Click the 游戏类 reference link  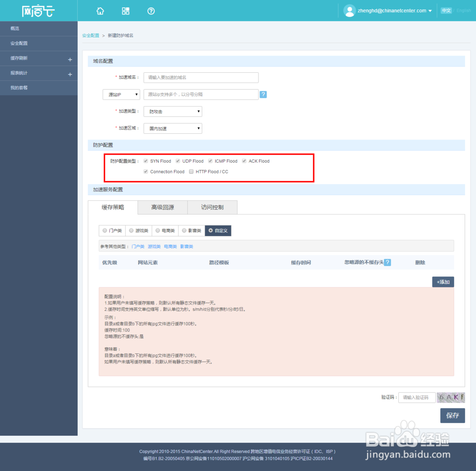(x=154, y=246)
